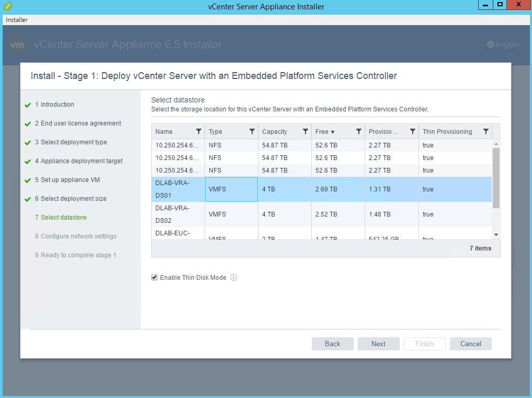Click the datastore table vertical scrollbar thumb
Image resolution: width=532 pixels, height=398 pixels.
coord(496,178)
